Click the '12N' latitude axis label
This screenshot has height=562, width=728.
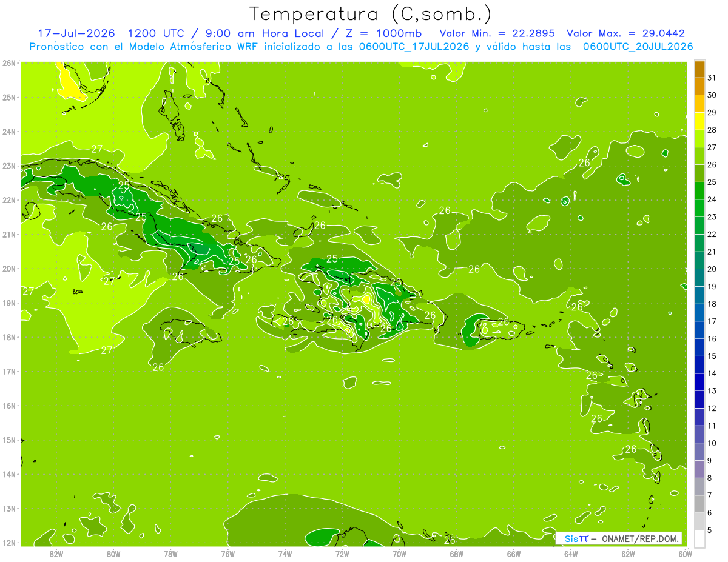click(9, 543)
